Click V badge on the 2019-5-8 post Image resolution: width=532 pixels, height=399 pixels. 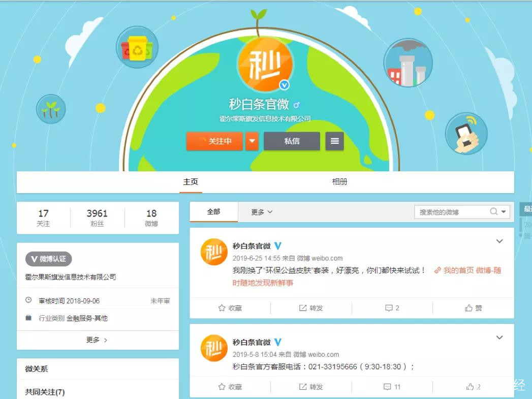point(278,343)
